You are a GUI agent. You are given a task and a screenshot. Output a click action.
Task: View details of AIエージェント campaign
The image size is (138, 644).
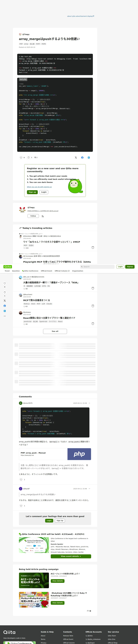pos(58,581)
